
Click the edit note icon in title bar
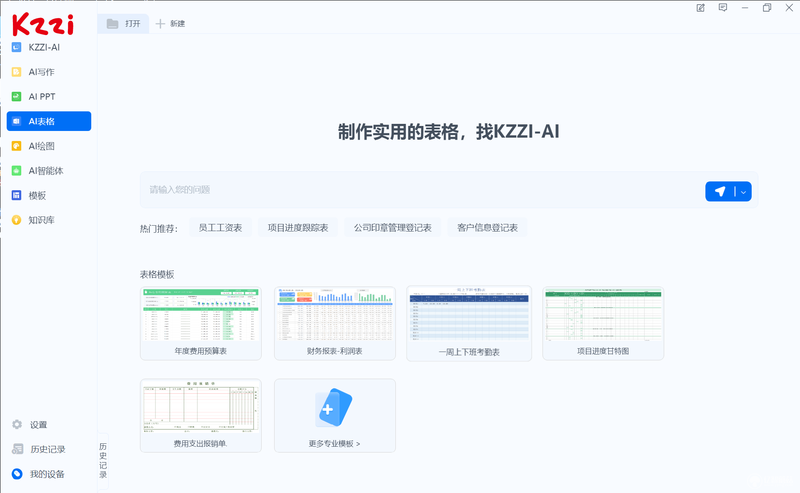pos(701,8)
